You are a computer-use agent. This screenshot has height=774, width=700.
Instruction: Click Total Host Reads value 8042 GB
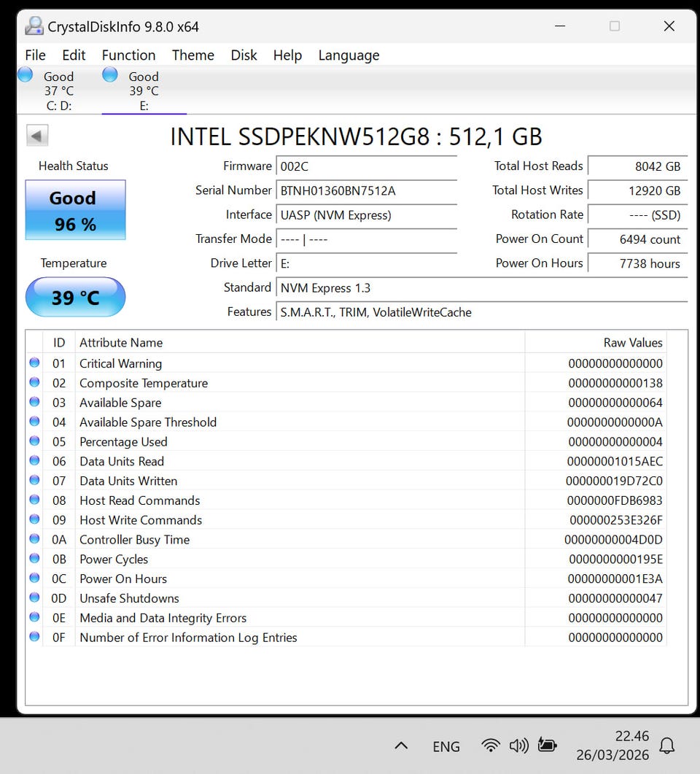click(x=637, y=166)
